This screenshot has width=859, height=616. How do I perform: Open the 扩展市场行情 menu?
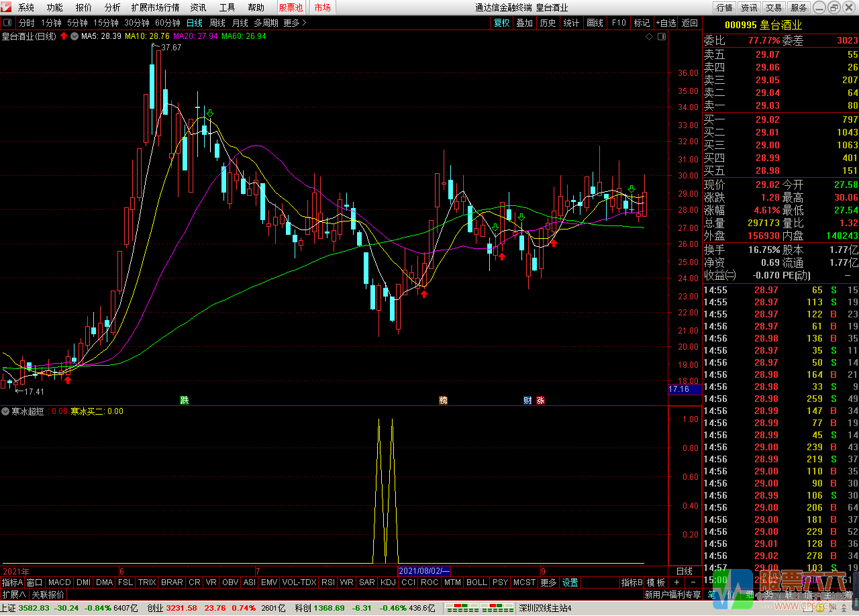click(156, 8)
